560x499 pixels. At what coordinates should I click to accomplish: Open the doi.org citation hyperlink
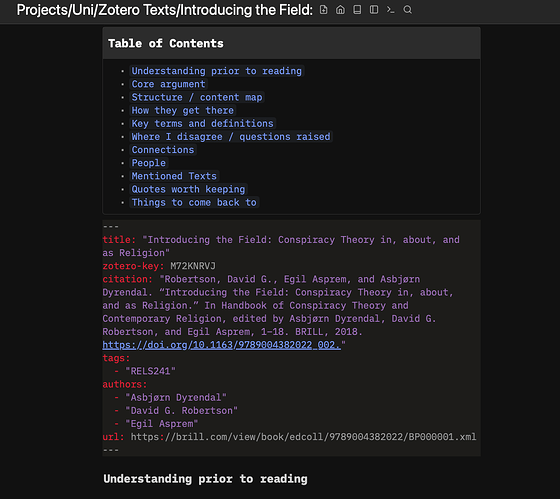pyautogui.click(x=221, y=345)
